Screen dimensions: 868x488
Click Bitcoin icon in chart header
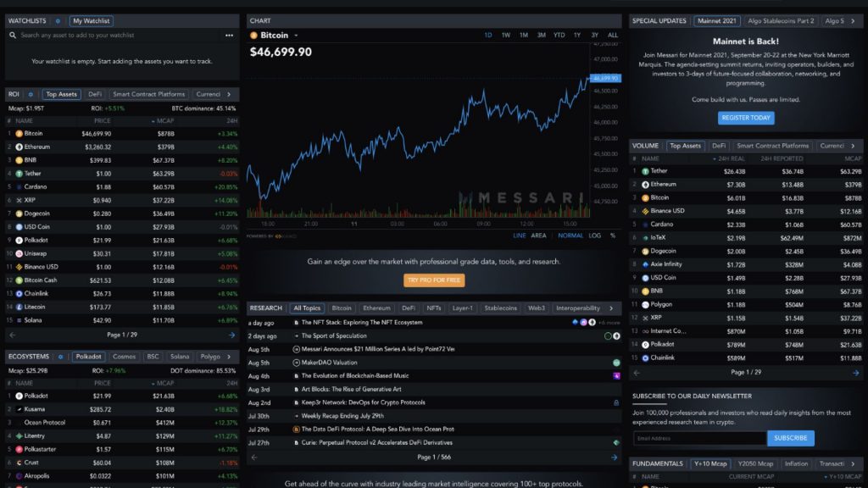click(x=253, y=36)
